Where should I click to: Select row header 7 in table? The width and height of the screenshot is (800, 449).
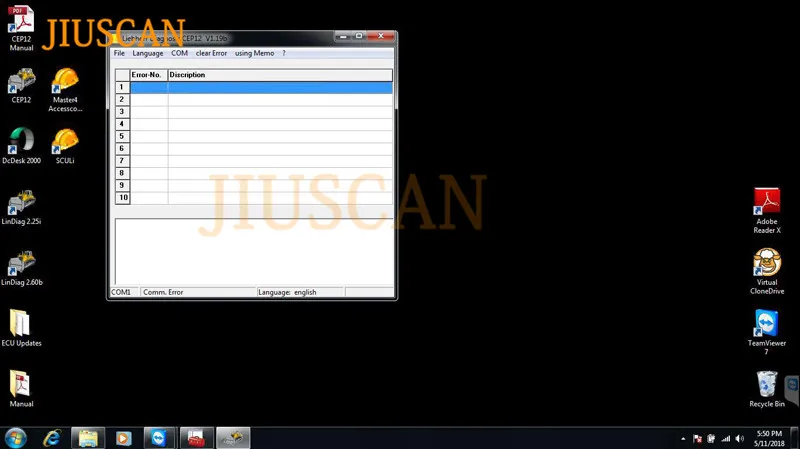coord(122,161)
